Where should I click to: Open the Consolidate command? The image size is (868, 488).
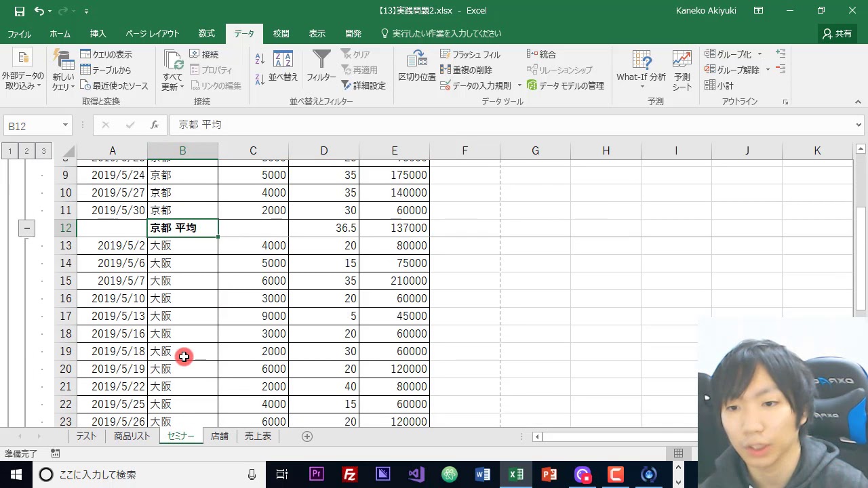pos(541,54)
